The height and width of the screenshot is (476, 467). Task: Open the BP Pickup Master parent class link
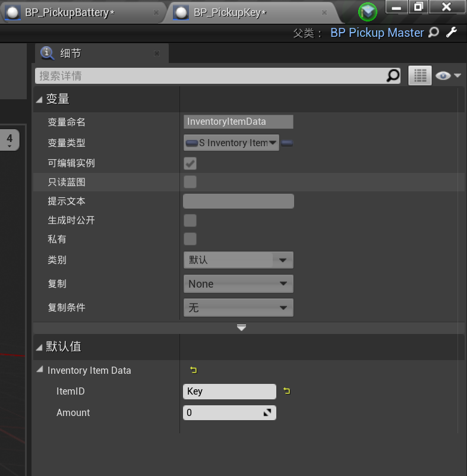(x=377, y=33)
